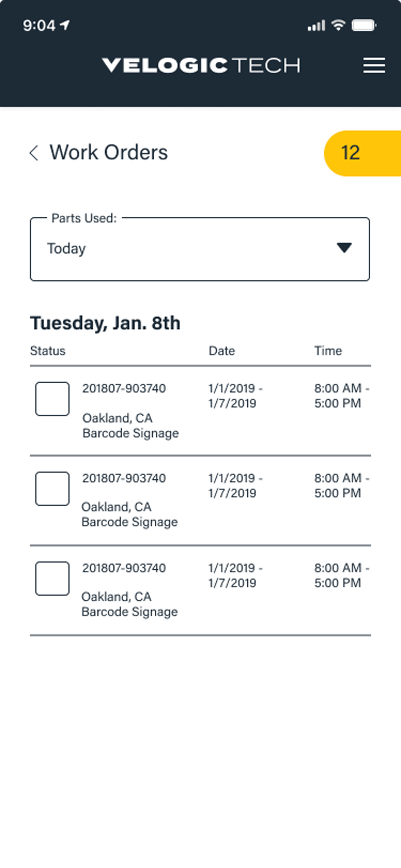401x868 pixels.
Task: Tap the Wi-Fi icon in status bar
Action: [x=338, y=25]
